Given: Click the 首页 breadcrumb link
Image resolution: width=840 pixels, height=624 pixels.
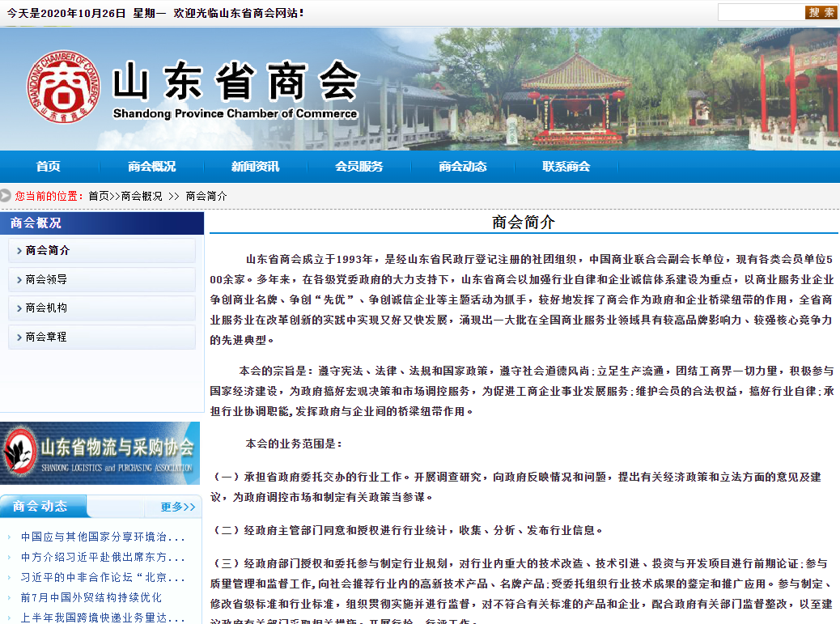Looking at the screenshot, I should click(x=99, y=196).
